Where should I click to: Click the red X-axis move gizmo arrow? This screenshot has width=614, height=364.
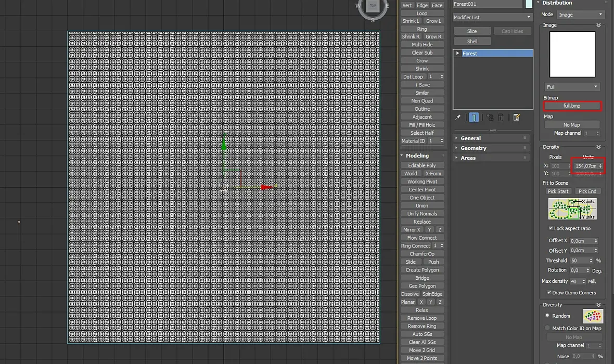tap(266, 188)
